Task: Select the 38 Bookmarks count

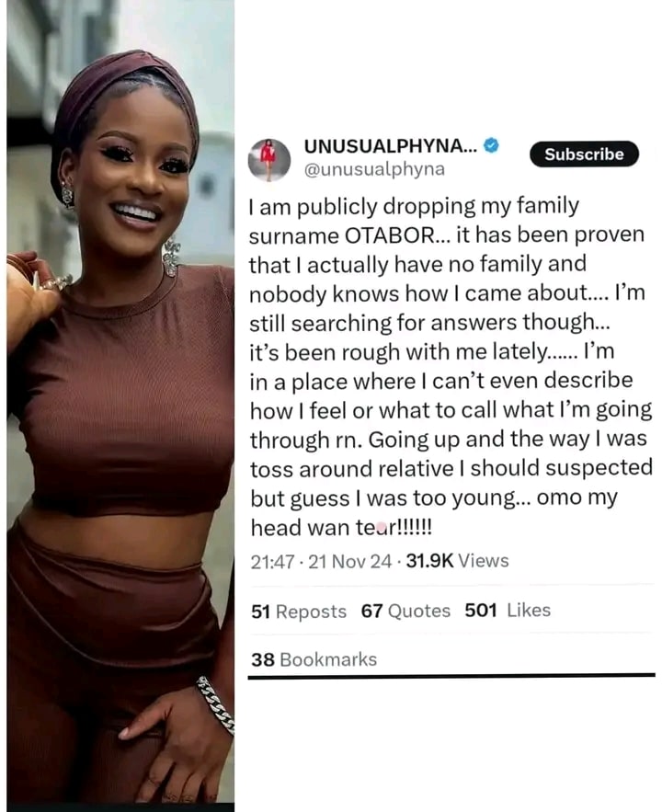Action: coord(314,659)
